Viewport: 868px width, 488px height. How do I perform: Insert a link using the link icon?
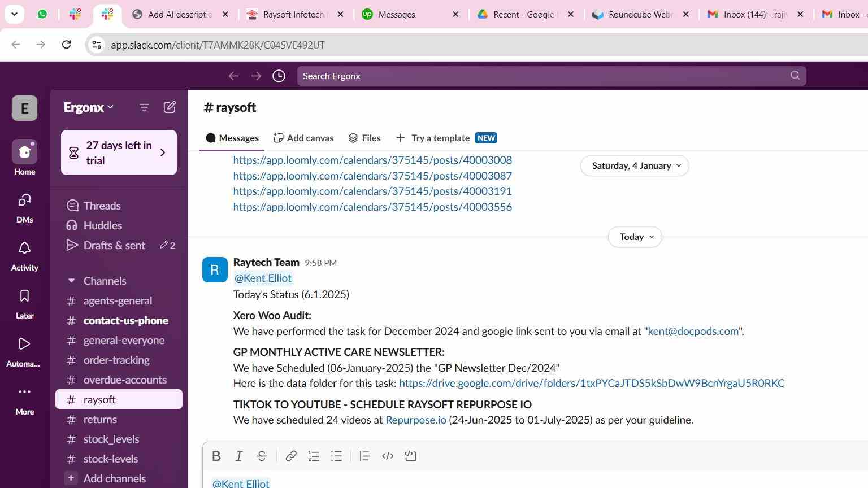291,456
